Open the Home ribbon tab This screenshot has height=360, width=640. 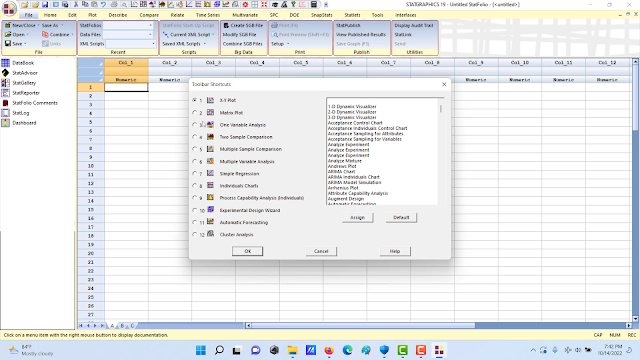point(50,15)
